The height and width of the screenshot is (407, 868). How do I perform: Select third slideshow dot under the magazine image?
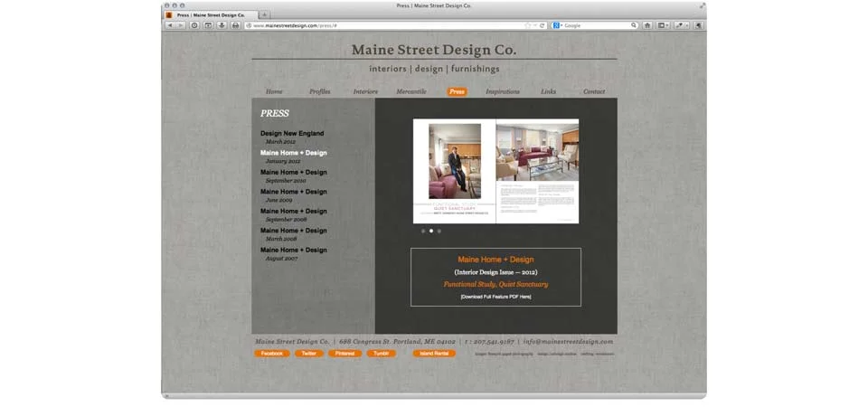[439, 231]
